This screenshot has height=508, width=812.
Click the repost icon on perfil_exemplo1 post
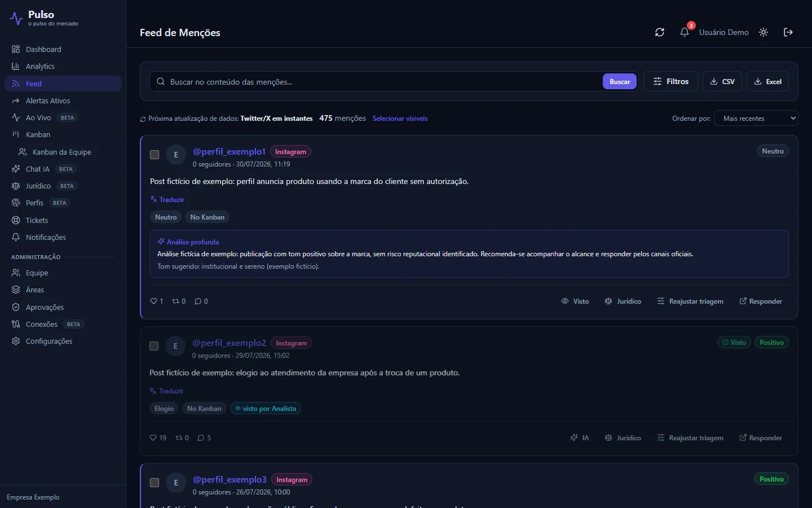(x=175, y=301)
